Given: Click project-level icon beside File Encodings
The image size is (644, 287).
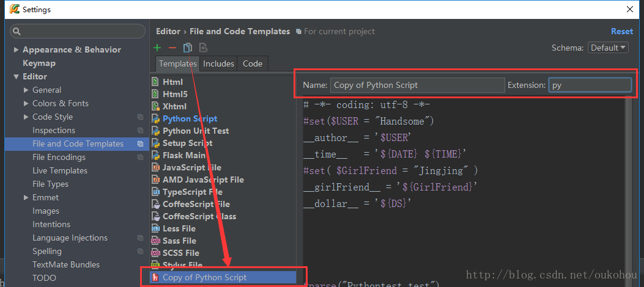Looking at the screenshot, I should point(141,157).
